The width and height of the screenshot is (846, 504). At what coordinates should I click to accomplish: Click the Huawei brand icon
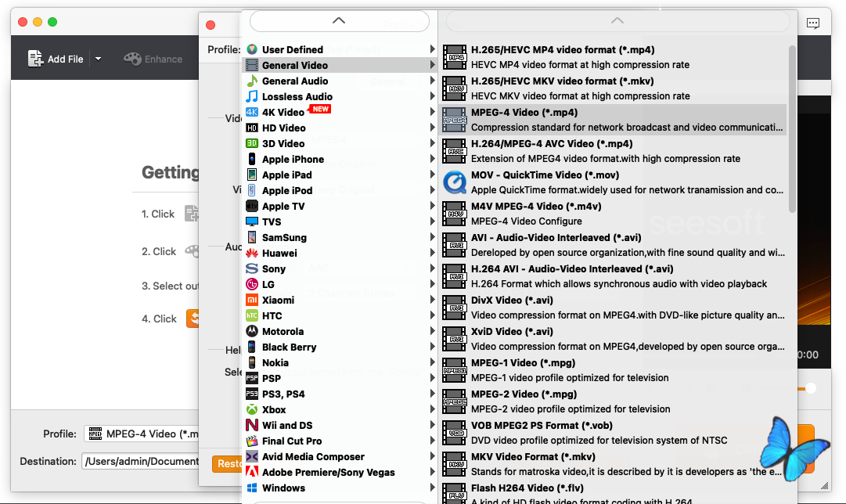click(x=252, y=253)
